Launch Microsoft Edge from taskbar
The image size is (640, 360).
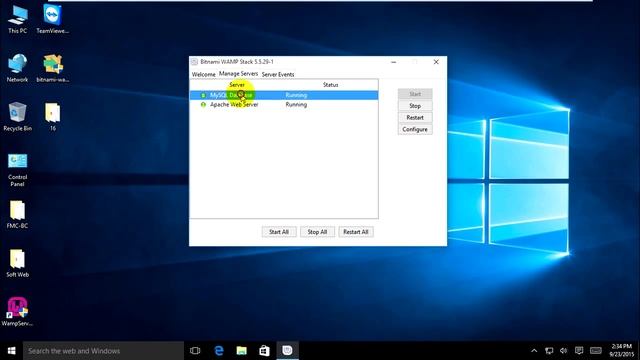coord(219,351)
